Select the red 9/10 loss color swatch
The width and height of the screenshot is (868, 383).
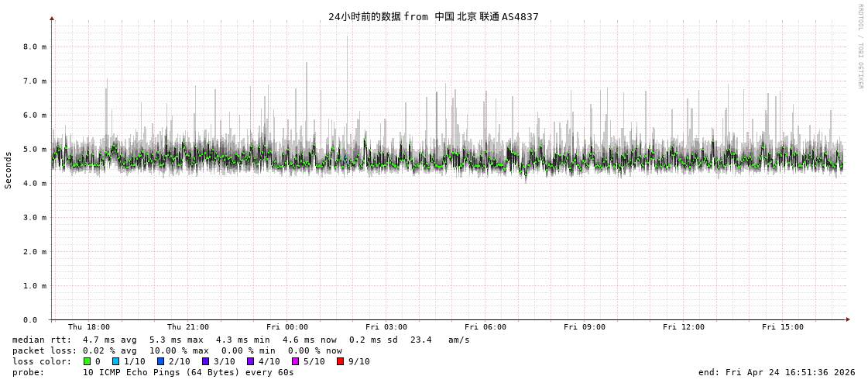pos(340,361)
